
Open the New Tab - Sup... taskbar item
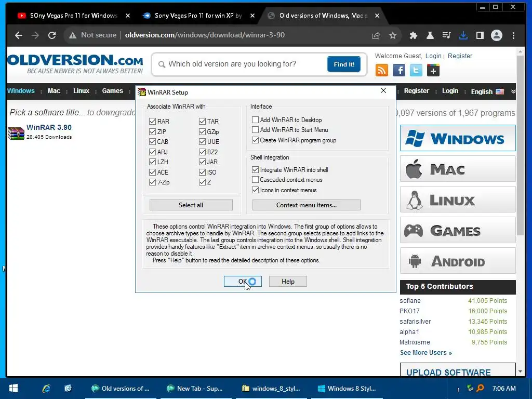tap(196, 389)
